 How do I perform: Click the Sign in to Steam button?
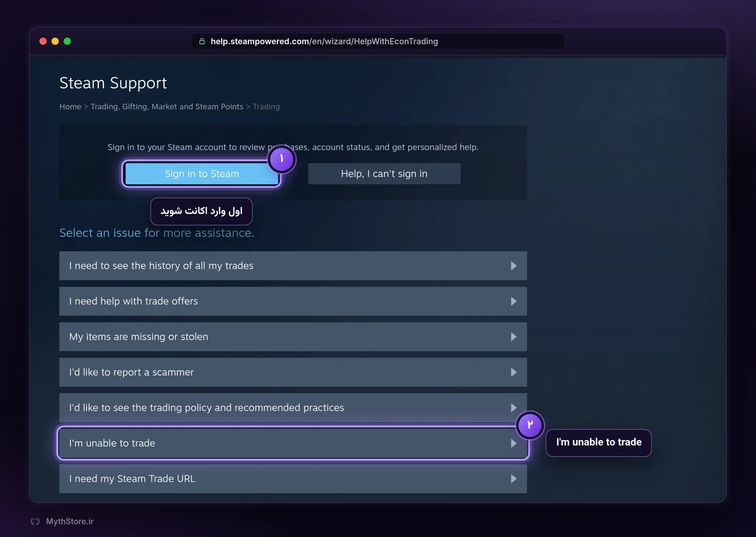[202, 173]
